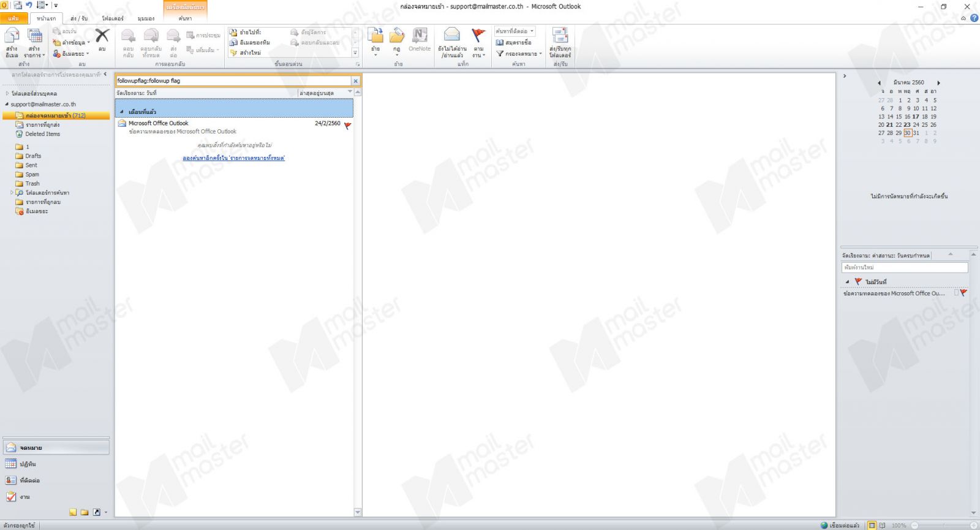Click the ค้นหาที่ติดต่อ find contact box

click(515, 31)
